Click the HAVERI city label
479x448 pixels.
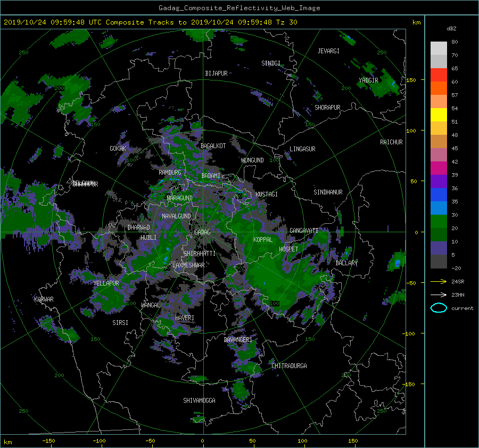185,318
